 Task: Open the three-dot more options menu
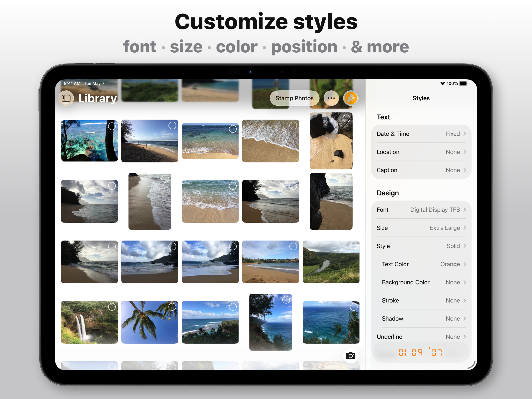[x=331, y=98]
